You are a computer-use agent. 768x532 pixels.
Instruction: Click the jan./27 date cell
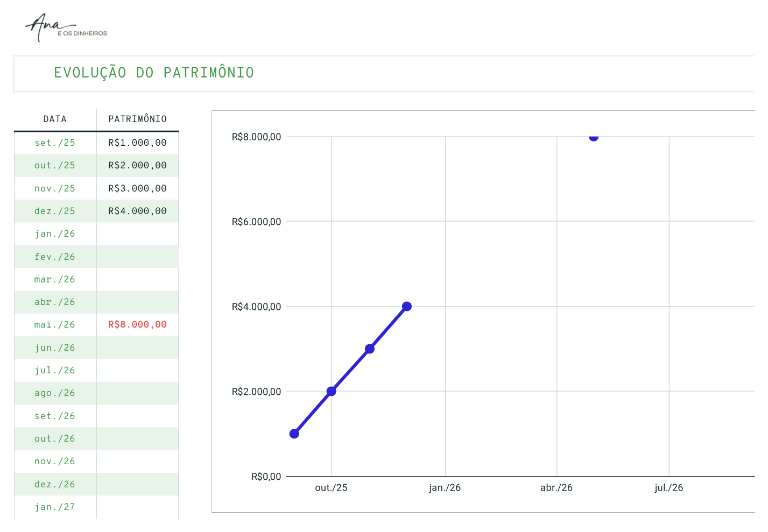pyautogui.click(x=55, y=507)
